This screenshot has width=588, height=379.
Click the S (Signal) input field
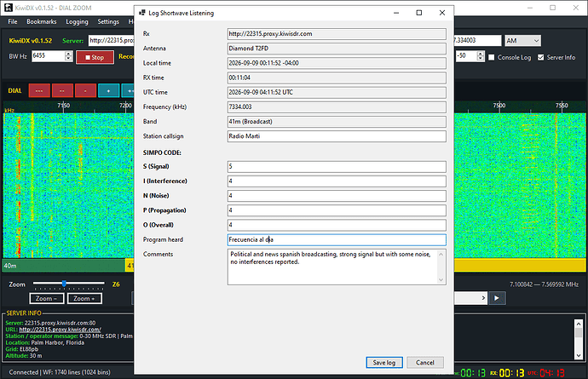coord(337,166)
